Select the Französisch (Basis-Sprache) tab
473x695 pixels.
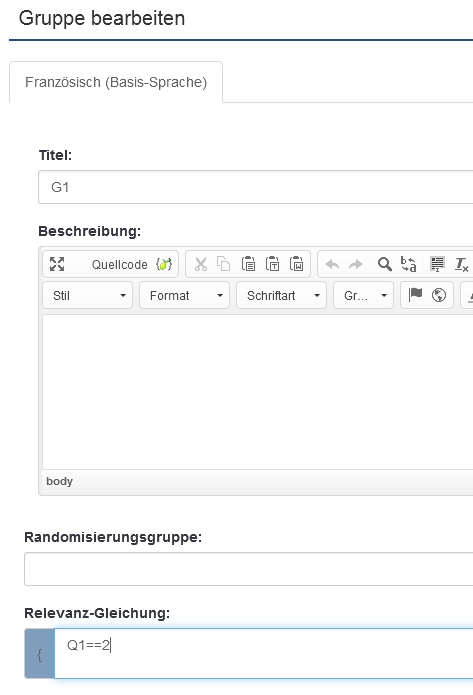pyautogui.click(x=116, y=82)
